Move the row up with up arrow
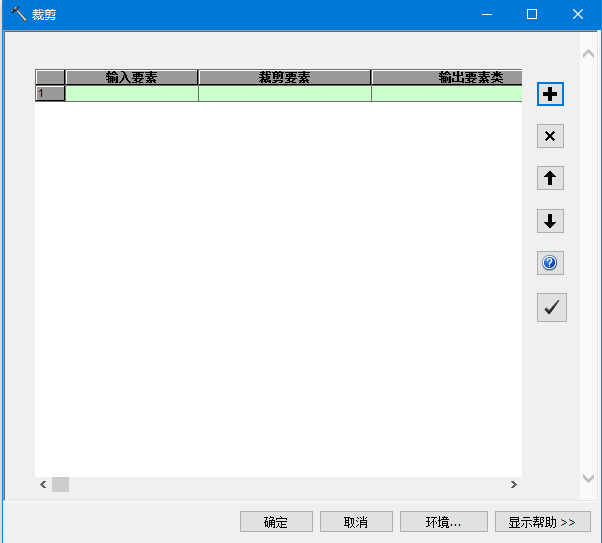Viewport: 602px width, 543px height. pyautogui.click(x=550, y=178)
